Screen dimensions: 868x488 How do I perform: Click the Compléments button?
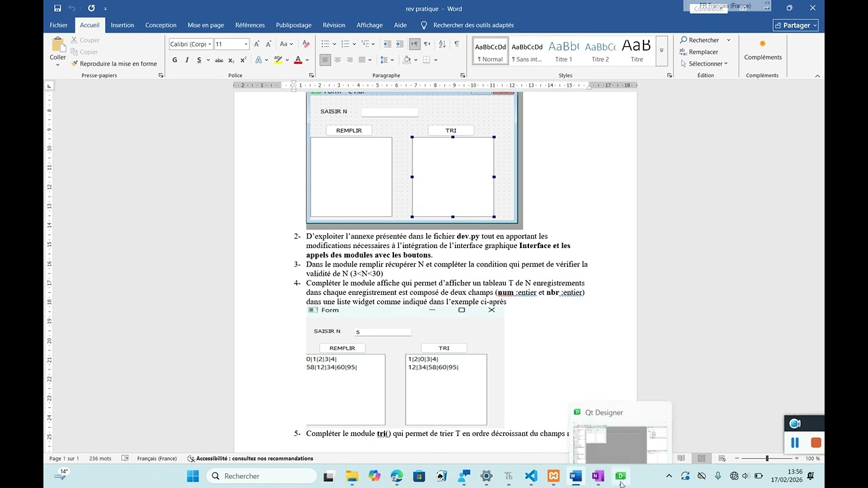coord(763,51)
